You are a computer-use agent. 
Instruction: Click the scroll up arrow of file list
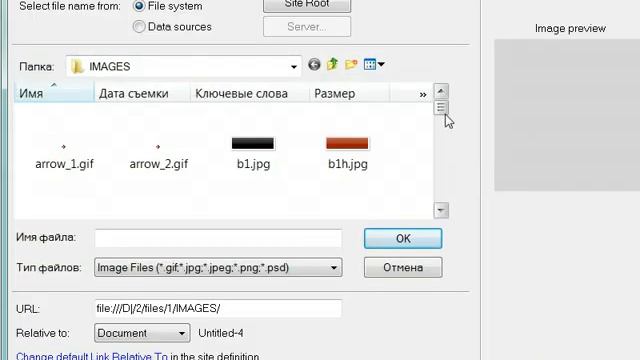coord(441,91)
